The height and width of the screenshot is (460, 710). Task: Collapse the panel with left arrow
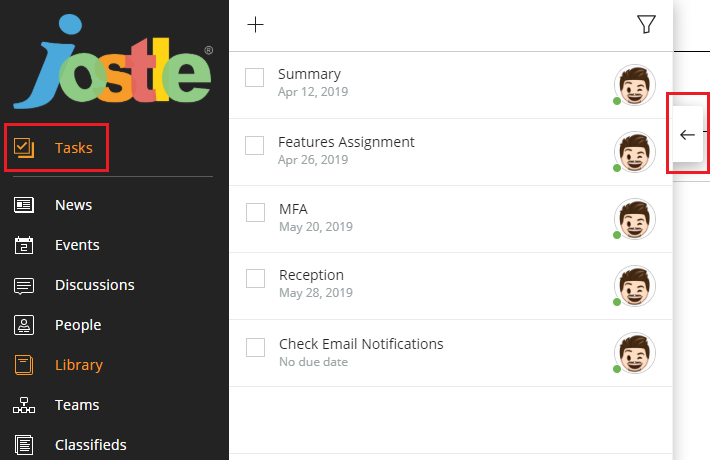point(687,134)
